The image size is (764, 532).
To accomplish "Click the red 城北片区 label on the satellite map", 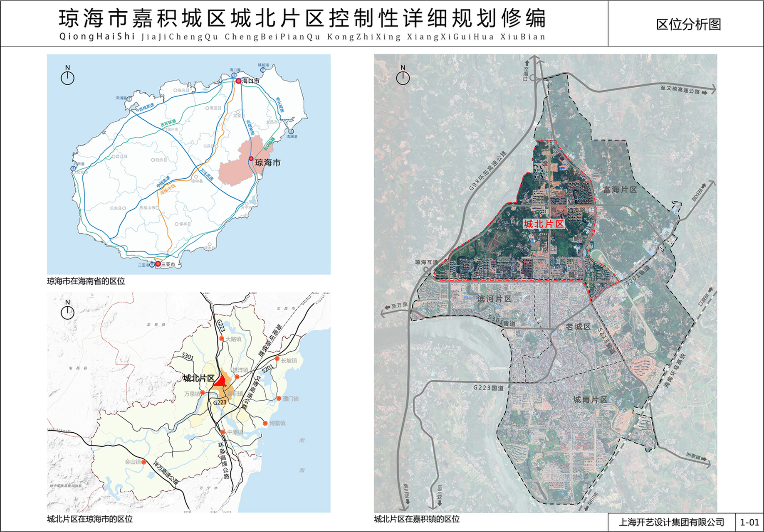I will click(544, 224).
